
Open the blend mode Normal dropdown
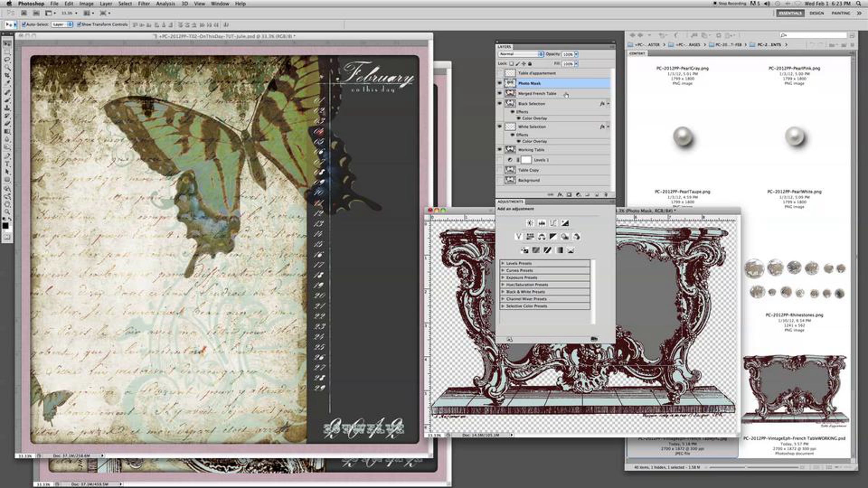point(521,54)
